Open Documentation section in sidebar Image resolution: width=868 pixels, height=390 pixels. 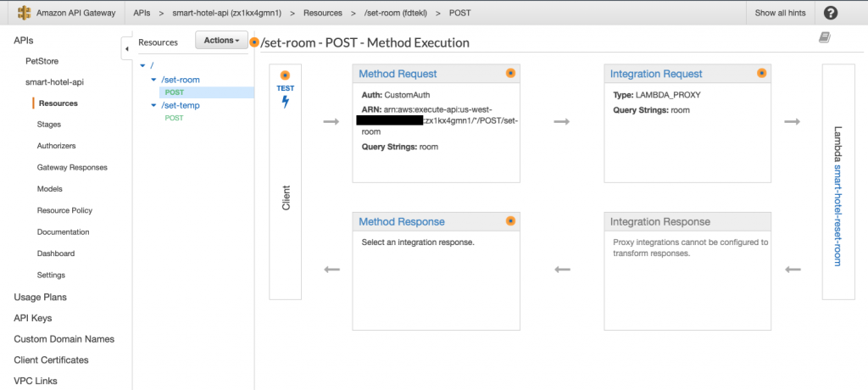pos(63,232)
